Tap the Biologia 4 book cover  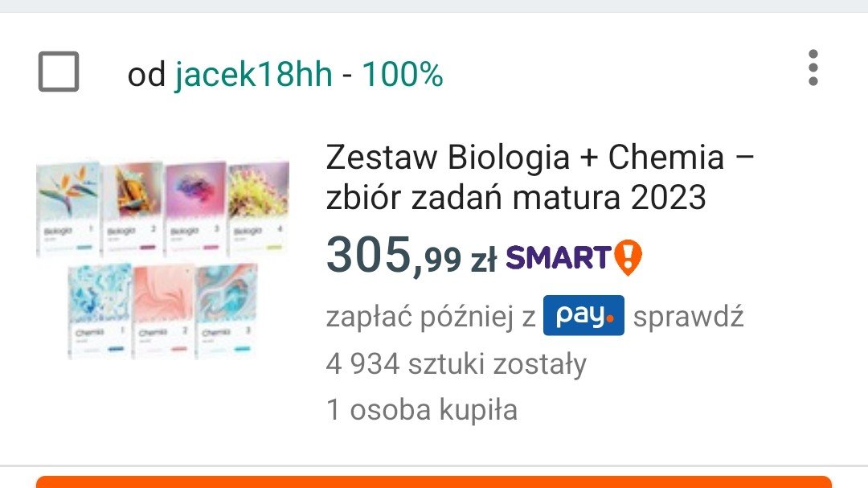(259, 207)
